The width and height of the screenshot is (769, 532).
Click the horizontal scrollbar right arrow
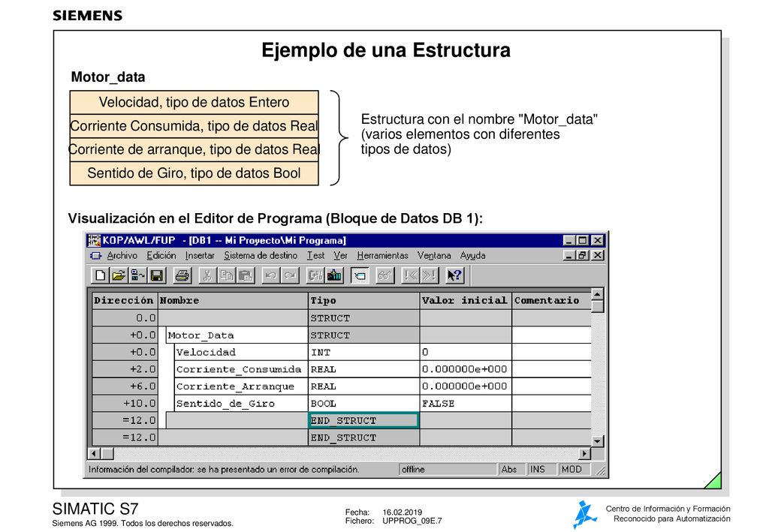(x=584, y=454)
